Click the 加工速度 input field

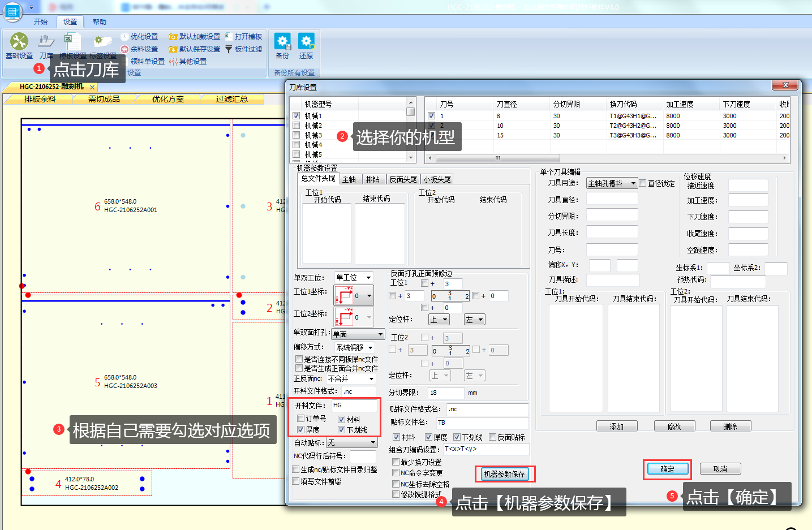point(748,200)
